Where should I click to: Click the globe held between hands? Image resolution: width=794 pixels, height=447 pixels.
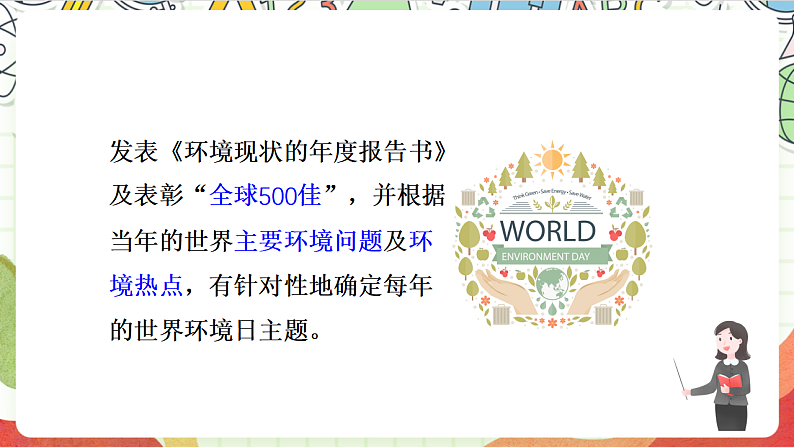point(552,285)
